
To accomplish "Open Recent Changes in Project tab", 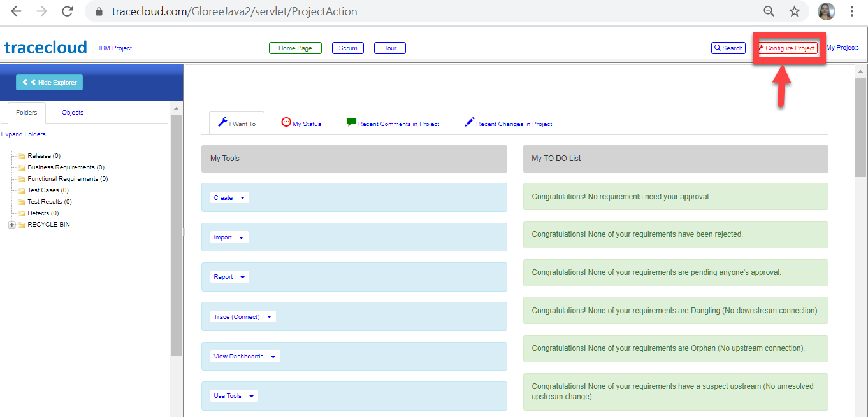I will pyautogui.click(x=509, y=124).
